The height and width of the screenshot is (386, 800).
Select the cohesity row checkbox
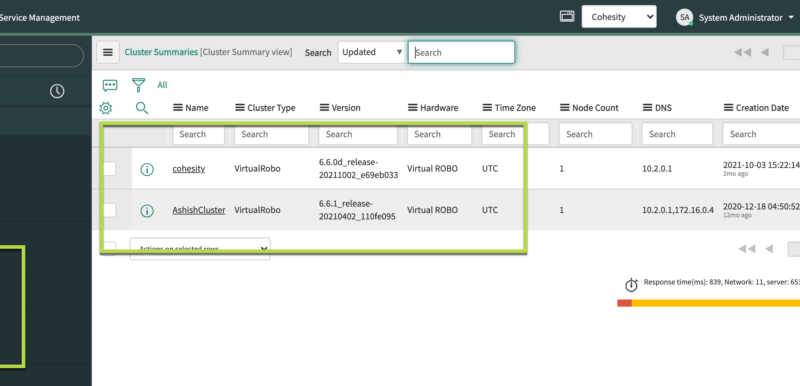109,169
